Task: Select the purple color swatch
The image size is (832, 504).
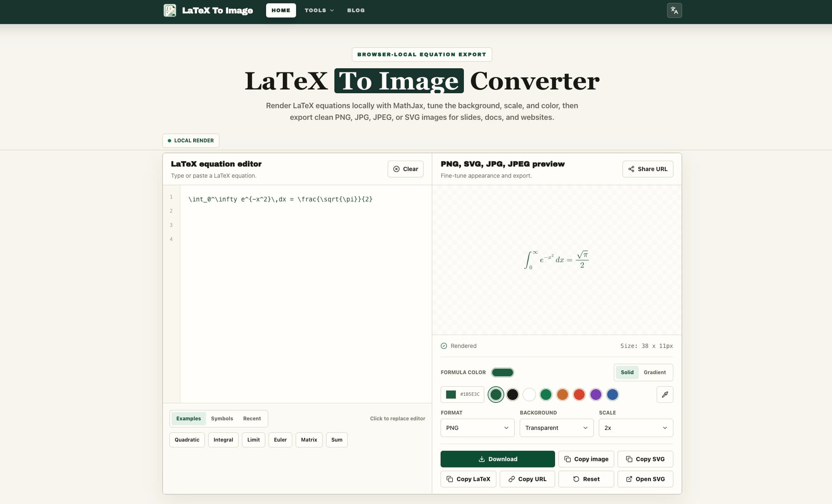Action: pyautogui.click(x=595, y=395)
